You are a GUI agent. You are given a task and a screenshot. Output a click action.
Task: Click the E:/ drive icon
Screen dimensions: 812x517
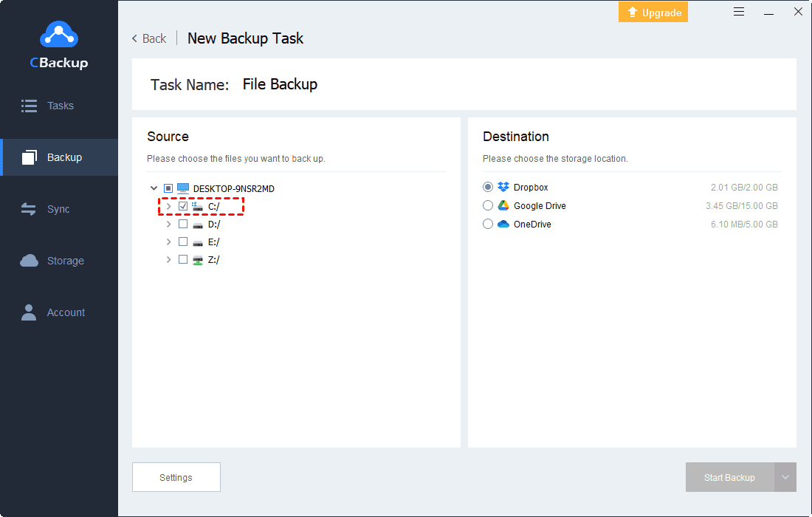tap(198, 242)
